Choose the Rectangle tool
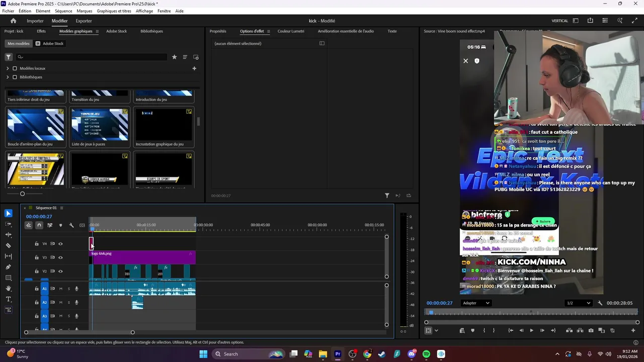Viewport: 644px width, 362px height. pos(9,278)
